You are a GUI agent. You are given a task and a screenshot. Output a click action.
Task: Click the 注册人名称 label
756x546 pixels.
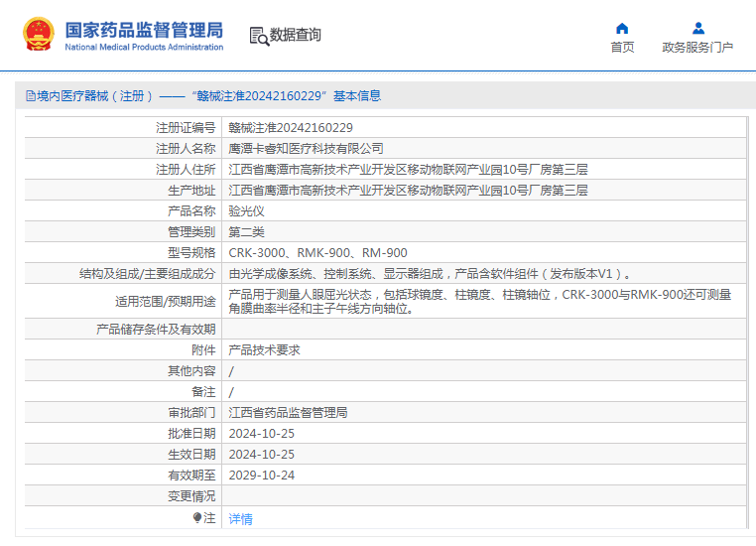point(186,149)
